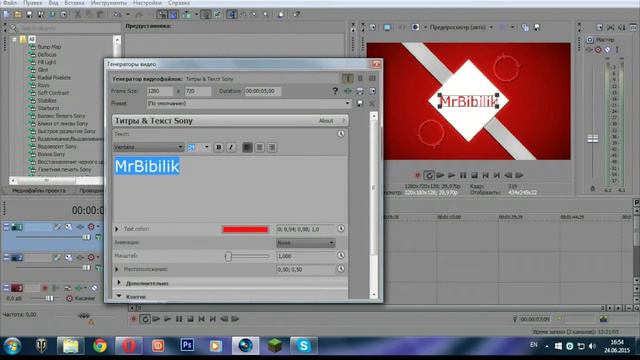
Task: Open the Анимация None dropdown
Action: [305, 243]
